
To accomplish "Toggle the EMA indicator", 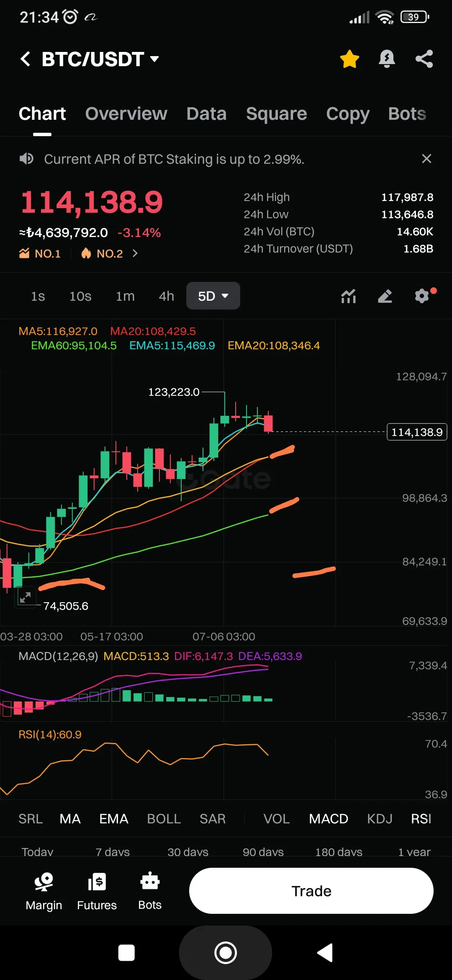I will tap(114, 819).
